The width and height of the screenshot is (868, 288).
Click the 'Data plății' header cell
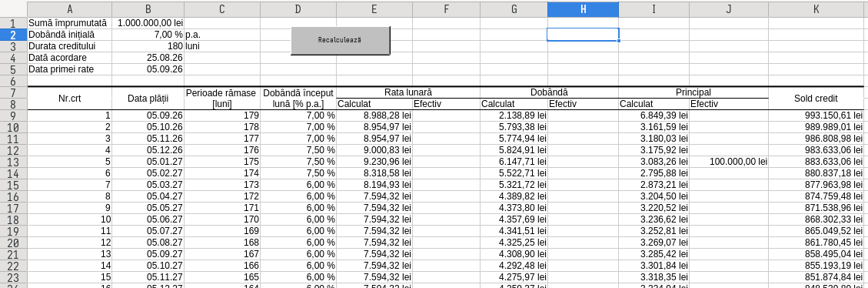[x=148, y=99]
